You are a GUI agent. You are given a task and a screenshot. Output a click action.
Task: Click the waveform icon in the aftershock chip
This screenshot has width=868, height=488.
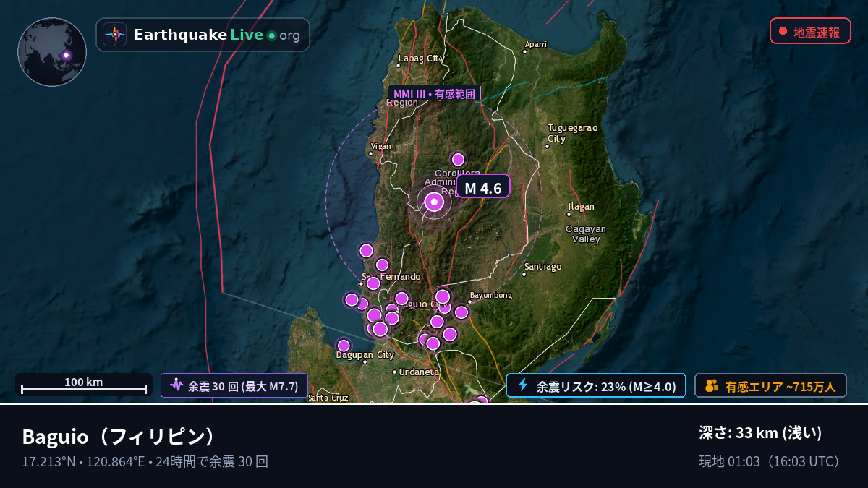(176, 385)
